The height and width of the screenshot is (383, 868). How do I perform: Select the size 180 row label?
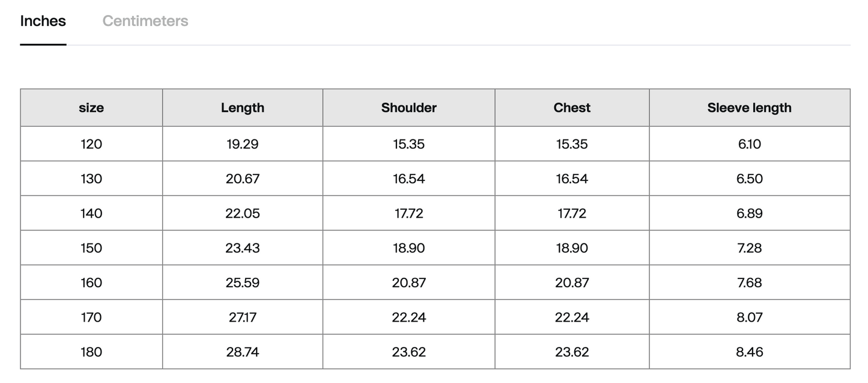(91, 352)
